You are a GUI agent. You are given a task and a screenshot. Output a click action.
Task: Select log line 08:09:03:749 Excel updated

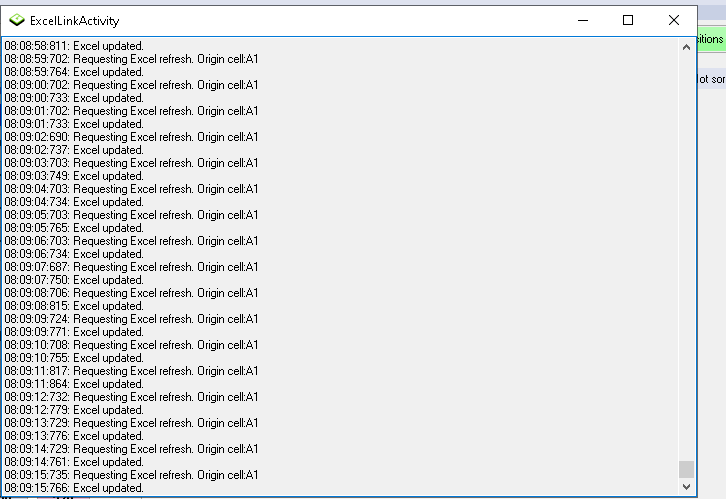pos(74,175)
